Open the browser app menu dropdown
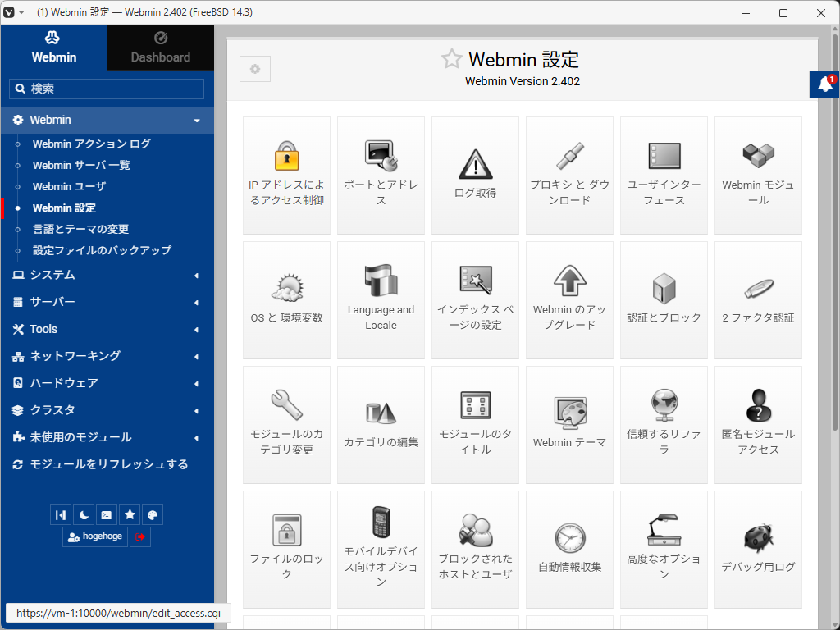This screenshot has width=840, height=630. coord(14,11)
